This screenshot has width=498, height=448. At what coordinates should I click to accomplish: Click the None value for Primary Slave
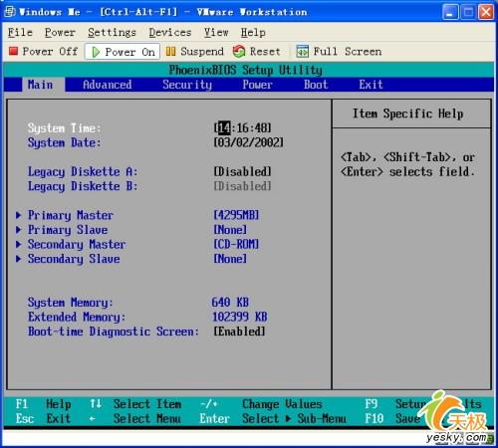pyautogui.click(x=230, y=230)
